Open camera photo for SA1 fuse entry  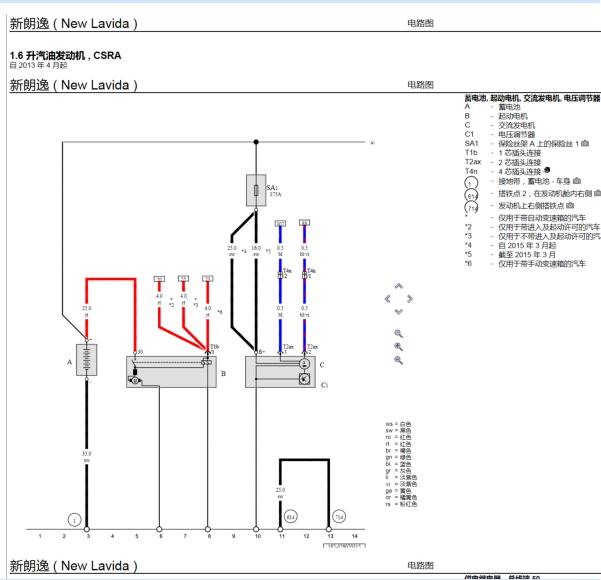pyautogui.click(x=585, y=143)
